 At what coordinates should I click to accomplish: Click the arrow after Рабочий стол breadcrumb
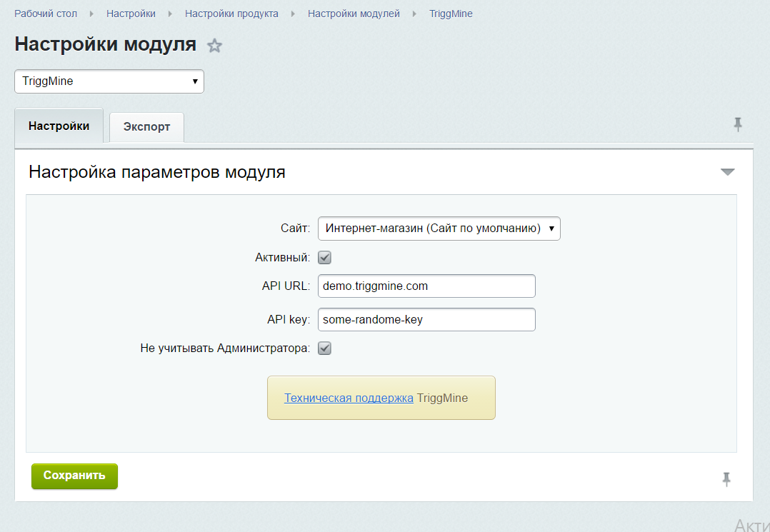(92, 14)
